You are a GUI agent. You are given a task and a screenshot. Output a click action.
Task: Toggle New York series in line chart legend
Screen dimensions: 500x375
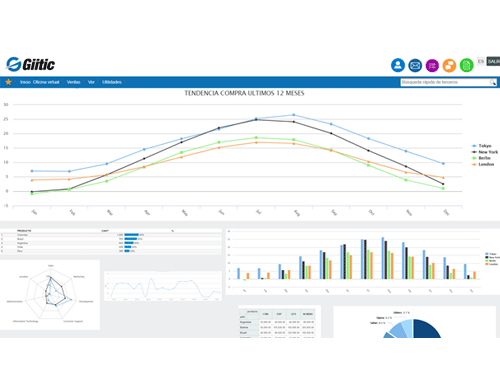[485, 152]
